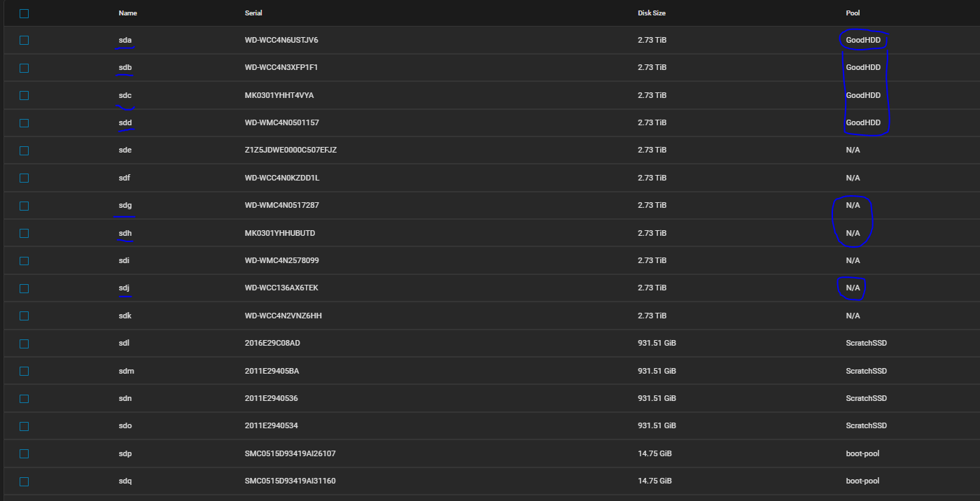Tick the checkbox for disk sdj

pyautogui.click(x=24, y=288)
